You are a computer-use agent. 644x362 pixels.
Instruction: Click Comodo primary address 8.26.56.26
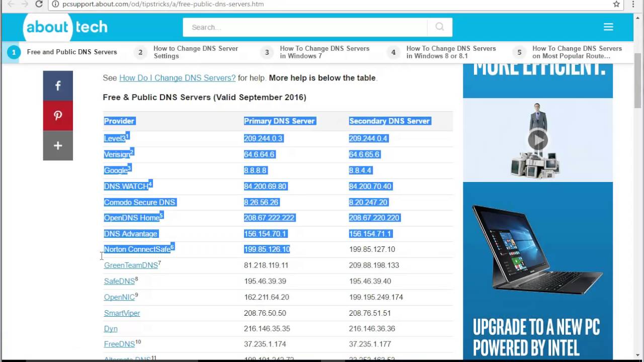(261, 202)
